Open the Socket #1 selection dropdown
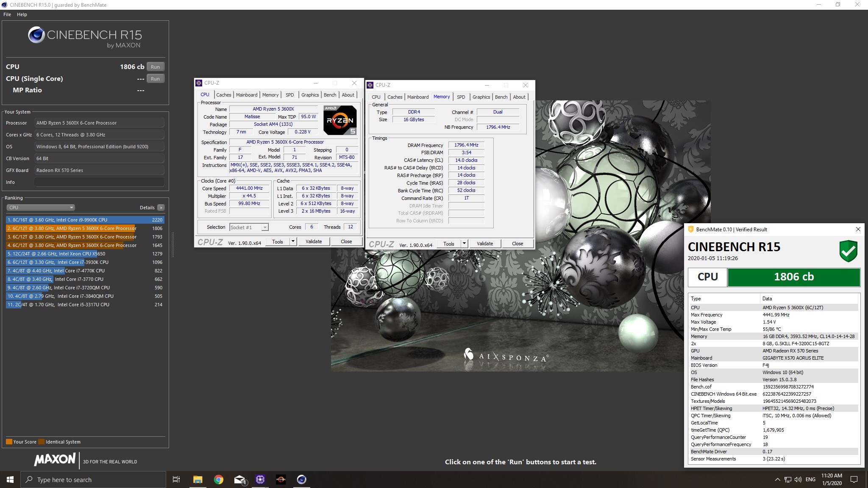This screenshot has width=868, height=488. (249, 227)
